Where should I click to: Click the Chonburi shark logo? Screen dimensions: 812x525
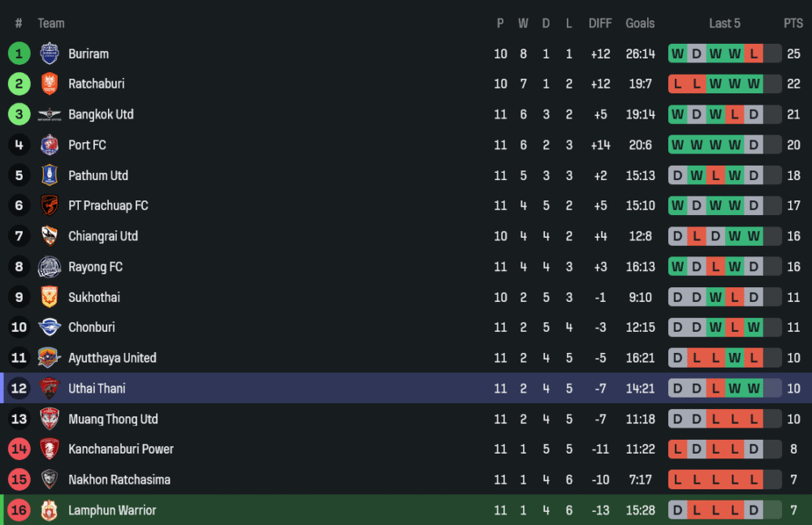pyautogui.click(x=50, y=328)
